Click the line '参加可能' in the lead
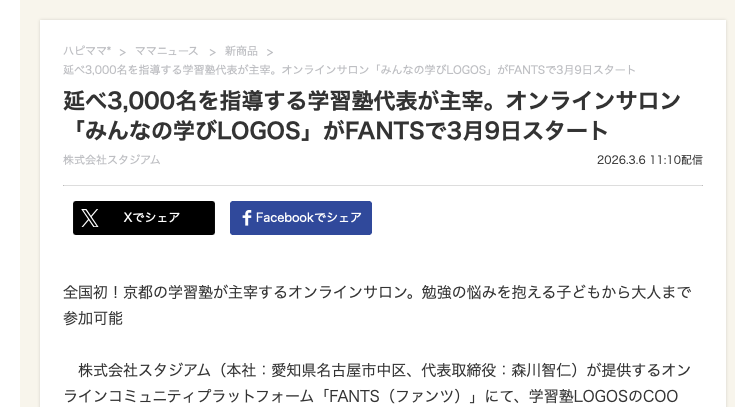The width and height of the screenshot is (735, 407). pos(93,319)
